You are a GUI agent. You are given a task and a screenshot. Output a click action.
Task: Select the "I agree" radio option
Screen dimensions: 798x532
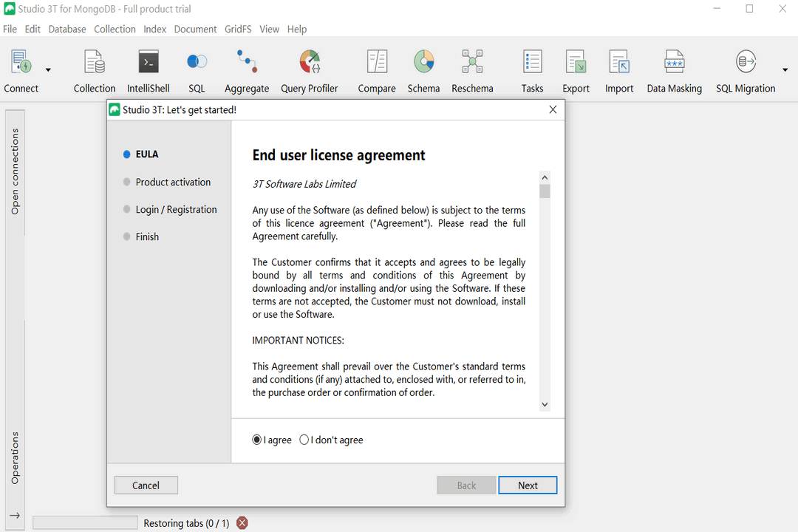[257, 440]
